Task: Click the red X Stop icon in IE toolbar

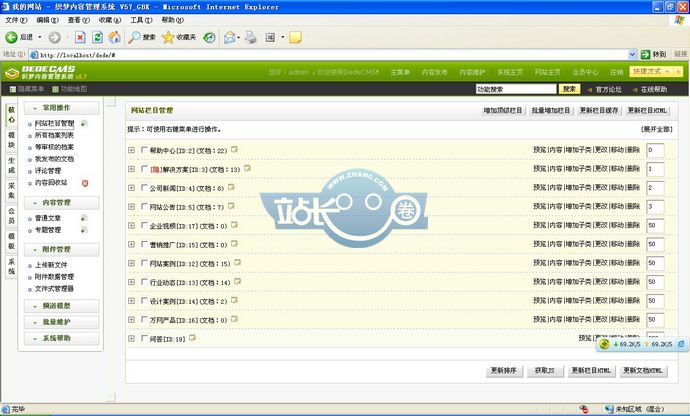Action: (x=80, y=37)
